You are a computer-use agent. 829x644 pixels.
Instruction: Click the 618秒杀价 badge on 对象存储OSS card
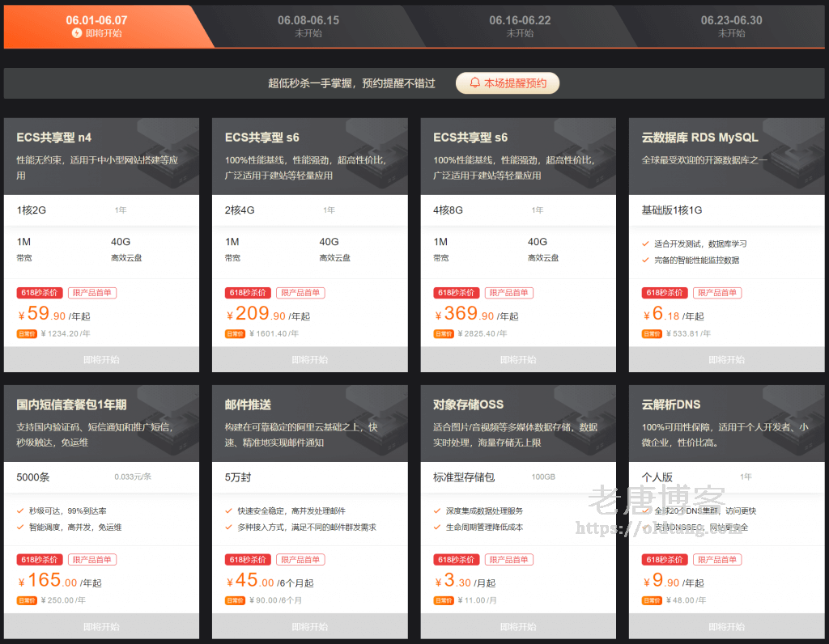click(x=456, y=559)
